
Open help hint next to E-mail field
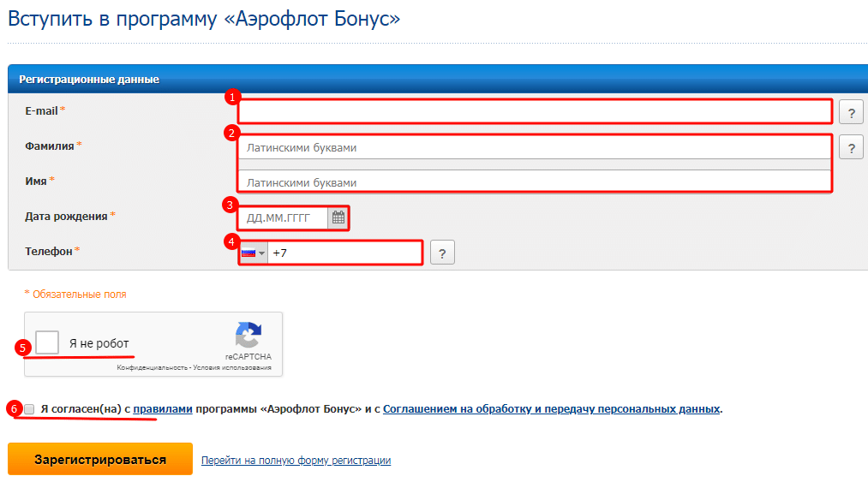pos(850,112)
